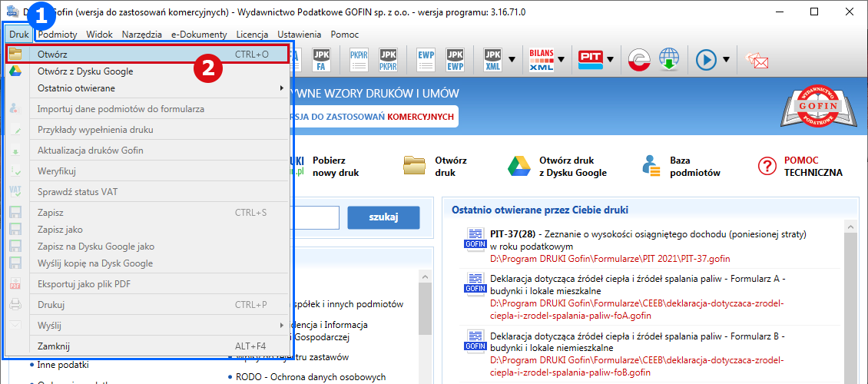Select Aktualizacja druków Gofin entry
The width and height of the screenshot is (868, 384).
click(147, 151)
